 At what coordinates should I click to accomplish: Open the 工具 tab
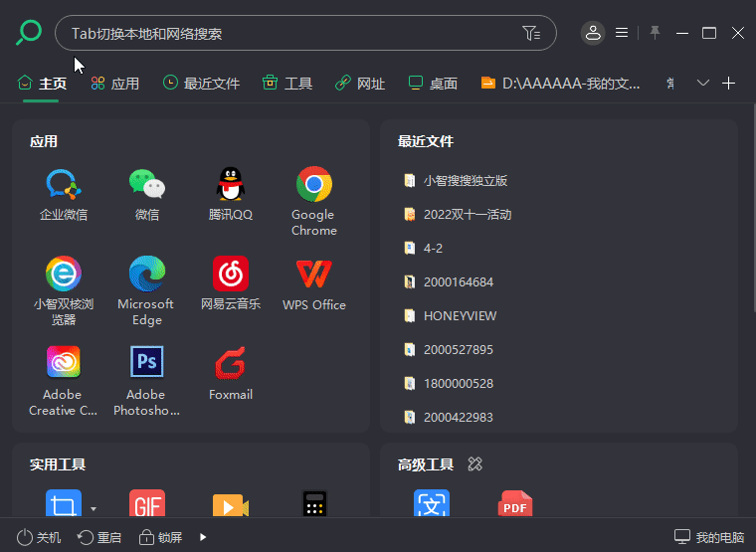click(287, 84)
